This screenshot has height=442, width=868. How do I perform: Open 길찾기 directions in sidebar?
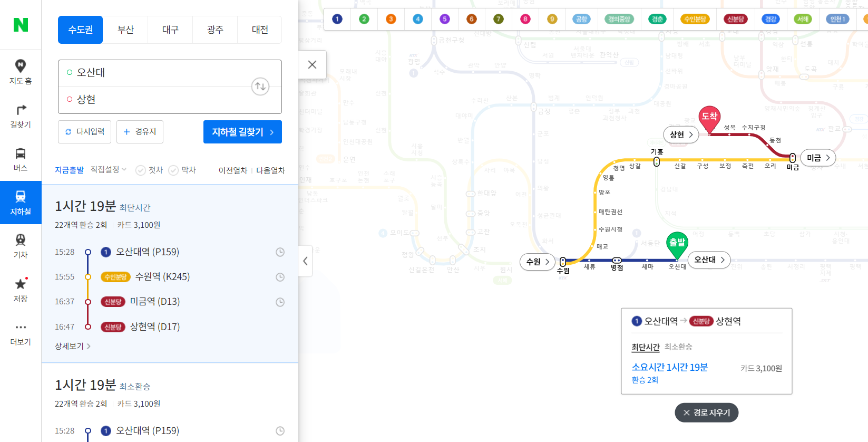[x=21, y=116]
